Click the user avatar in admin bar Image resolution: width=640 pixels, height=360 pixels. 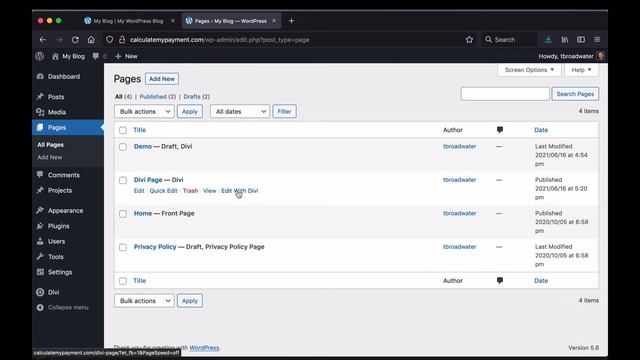tap(600, 56)
